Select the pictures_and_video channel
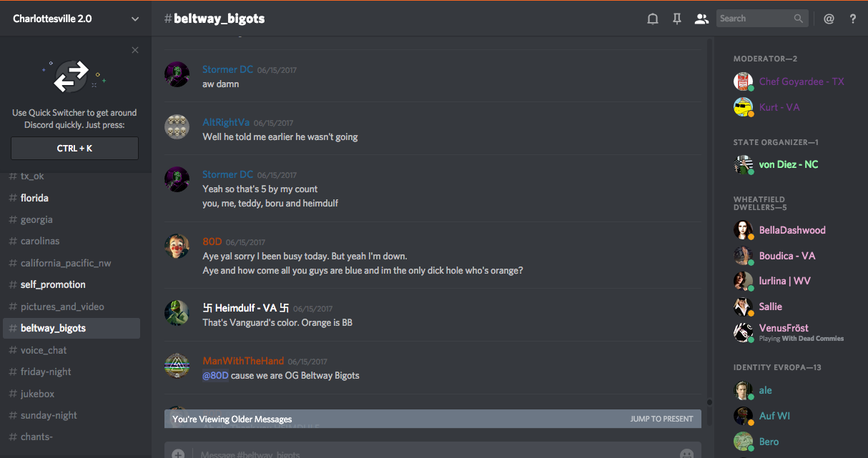 click(62, 307)
